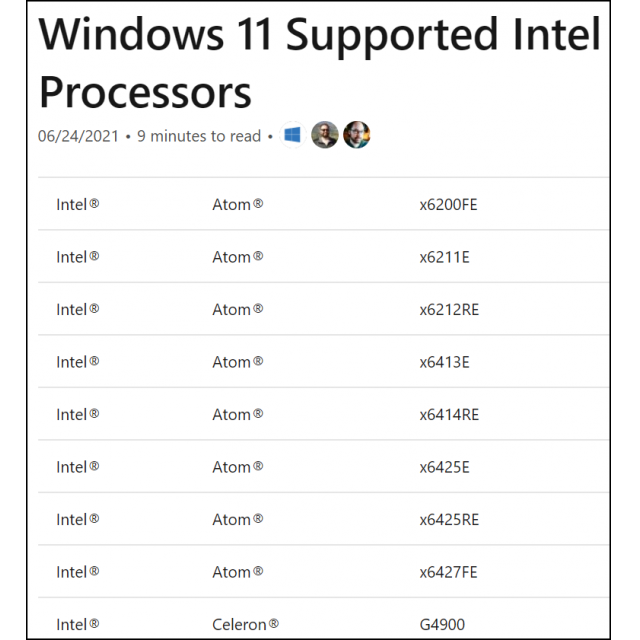
Task: Select the x6200FE model cell
Action: point(448,204)
